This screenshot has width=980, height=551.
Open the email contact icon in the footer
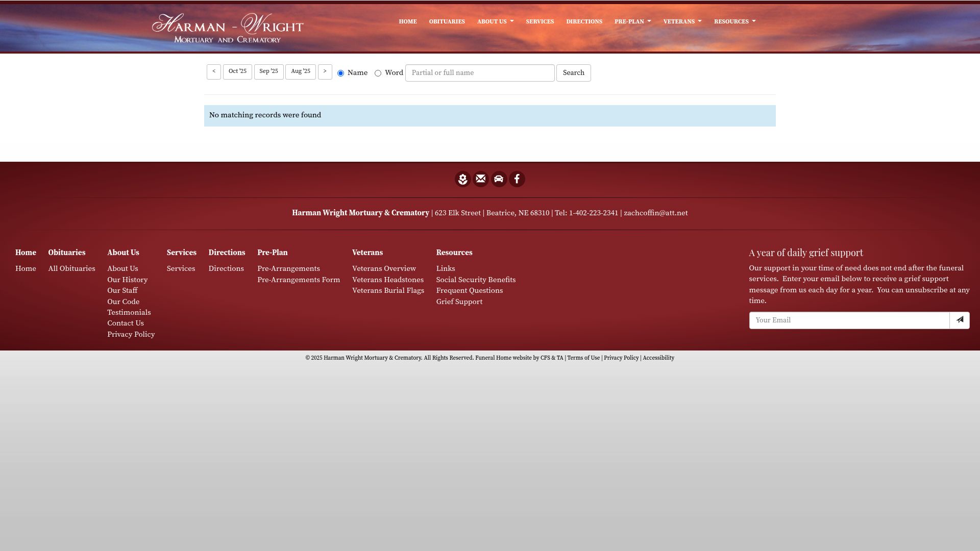point(480,179)
